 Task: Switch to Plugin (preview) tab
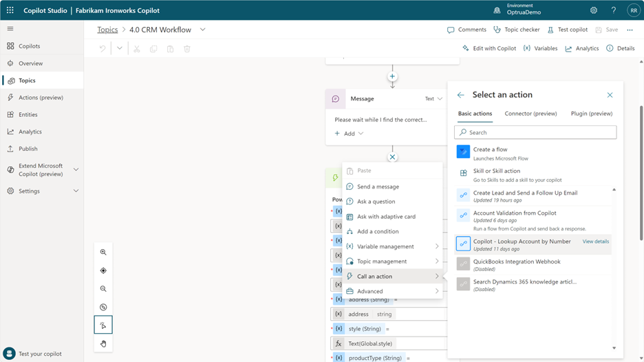592,114
